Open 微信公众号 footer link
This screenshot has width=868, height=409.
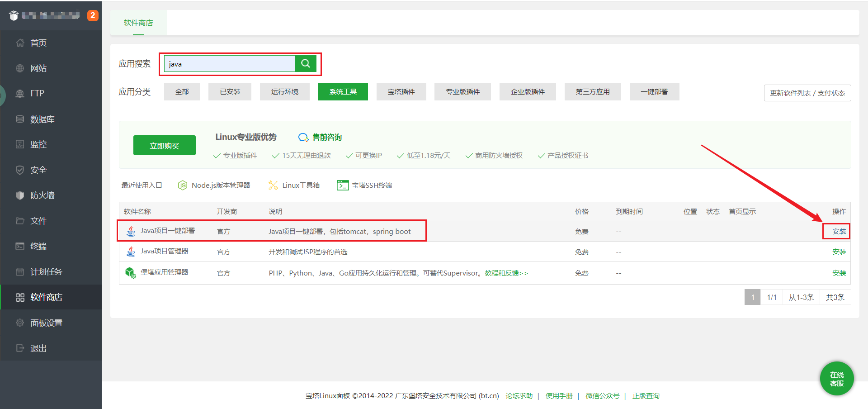point(602,395)
